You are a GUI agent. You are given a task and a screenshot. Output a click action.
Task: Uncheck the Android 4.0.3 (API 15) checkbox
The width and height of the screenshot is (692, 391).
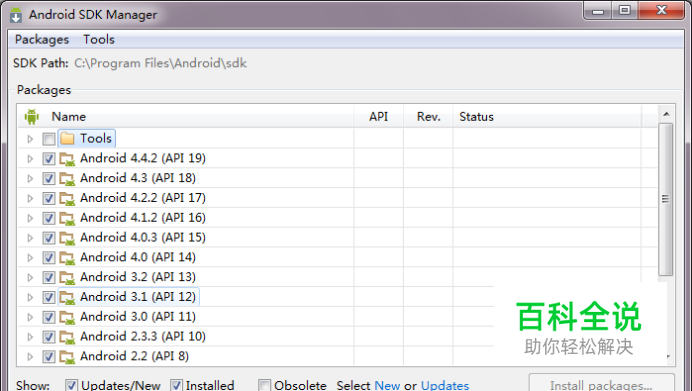pyautogui.click(x=49, y=238)
